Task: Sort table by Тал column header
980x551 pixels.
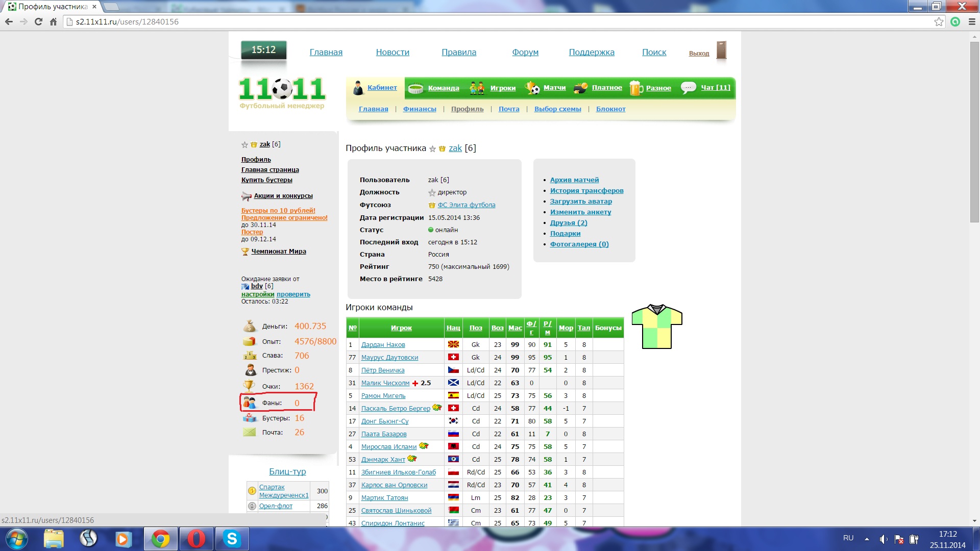Action: pos(584,328)
